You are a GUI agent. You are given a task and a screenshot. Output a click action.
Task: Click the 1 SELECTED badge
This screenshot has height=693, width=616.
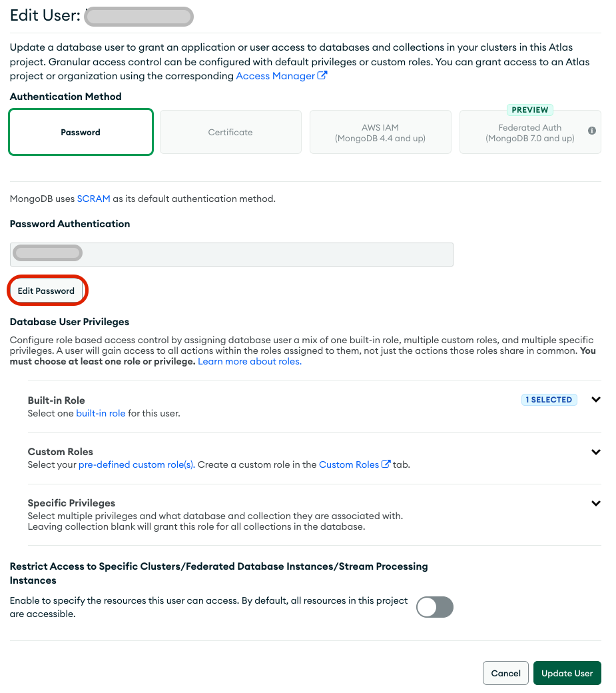pyautogui.click(x=549, y=400)
